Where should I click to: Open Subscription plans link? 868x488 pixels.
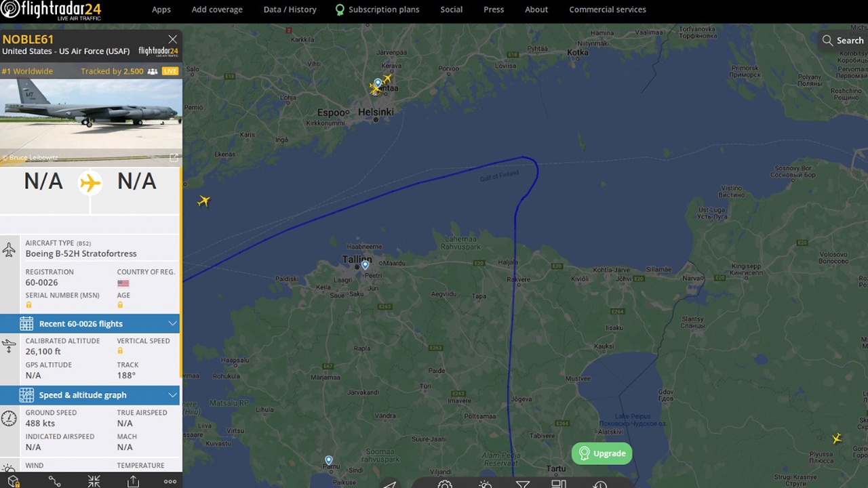pyautogui.click(x=377, y=9)
